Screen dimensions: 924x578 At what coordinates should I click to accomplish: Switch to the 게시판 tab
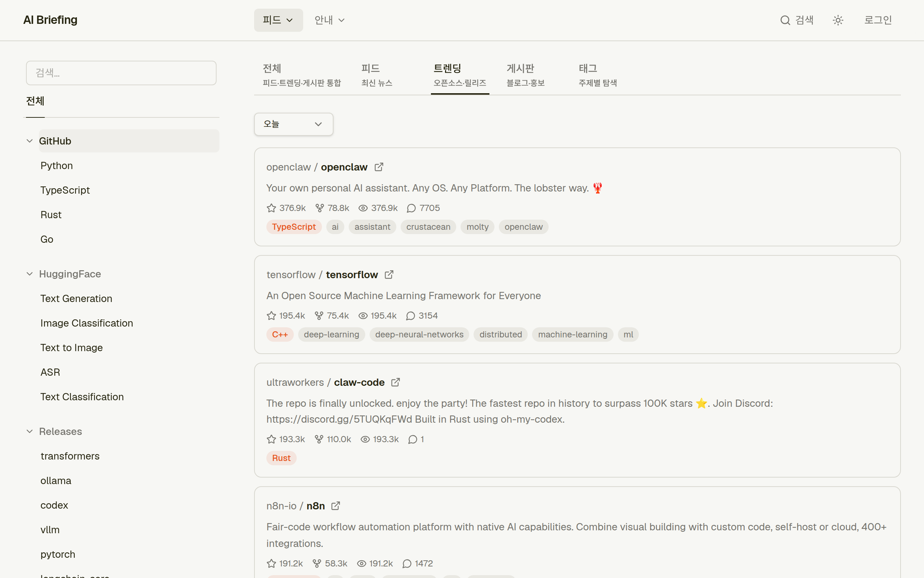pyautogui.click(x=526, y=75)
